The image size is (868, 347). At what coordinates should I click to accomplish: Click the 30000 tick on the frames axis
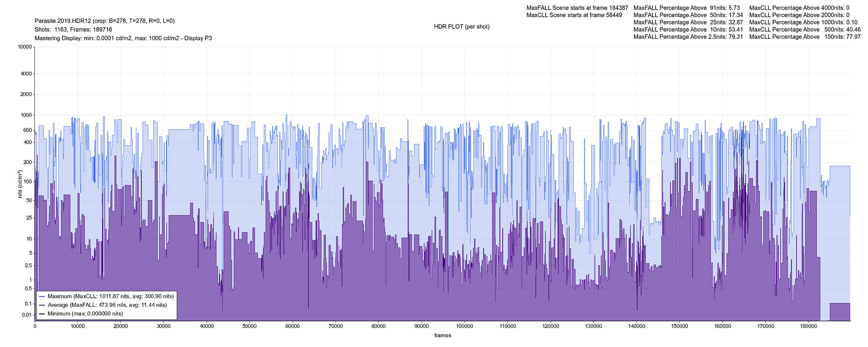coord(164,326)
